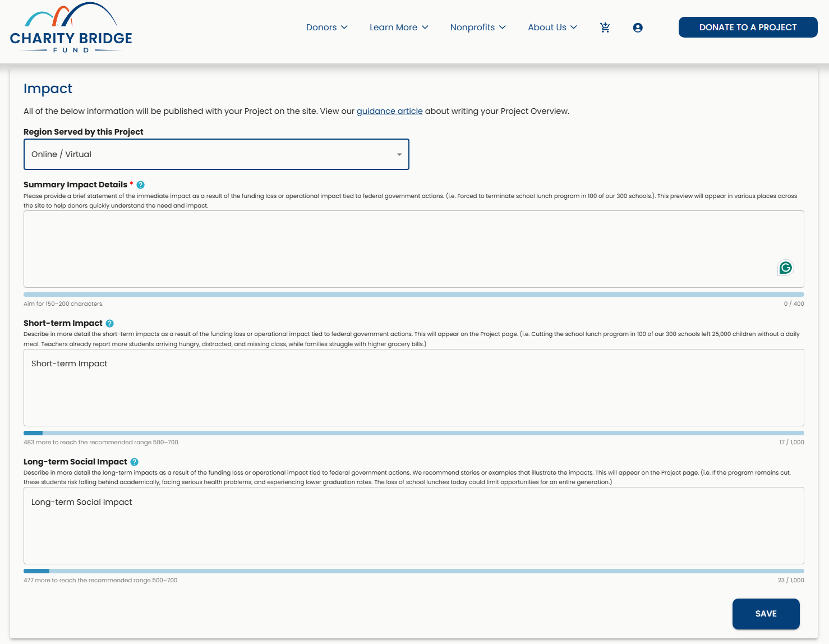The height and width of the screenshot is (644, 829).
Task: Click the 'Aim for 150–200 characters.' hint
Action: coord(63,304)
